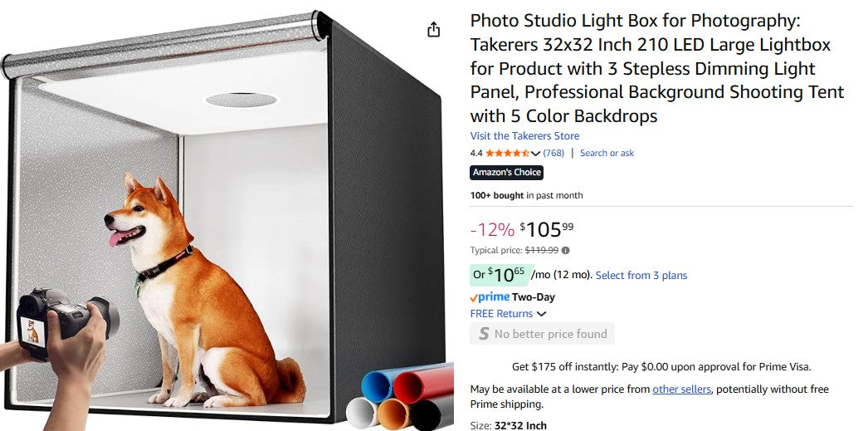
Task: Open the Visit the Takerers Store link
Action: click(x=524, y=136)
